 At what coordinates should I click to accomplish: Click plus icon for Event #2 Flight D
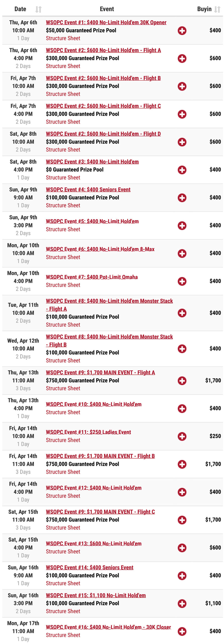(x=182, y=142)
